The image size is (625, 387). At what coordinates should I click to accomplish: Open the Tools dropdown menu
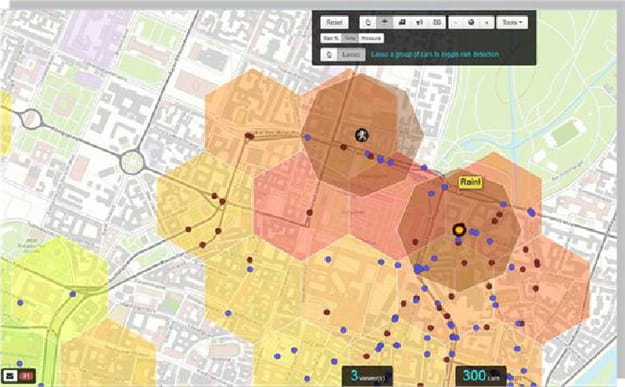[512, 22]
